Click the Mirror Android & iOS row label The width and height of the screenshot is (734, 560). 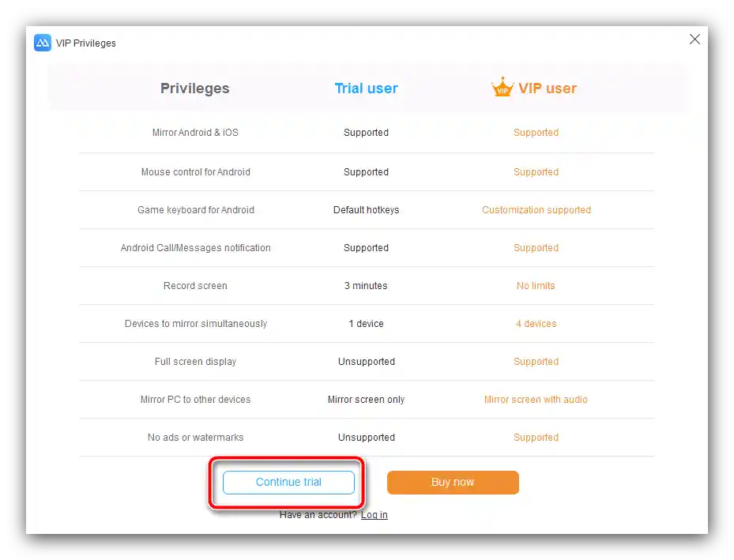pos(195,133)
